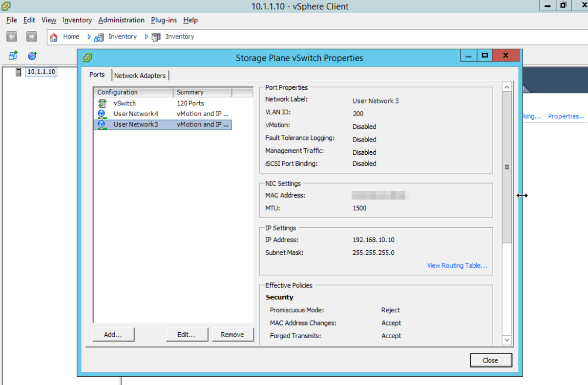Open the Inventory icon in the breadcrumb bar
The height and width of the screenshot is (385, 588).
pos(99,36)
